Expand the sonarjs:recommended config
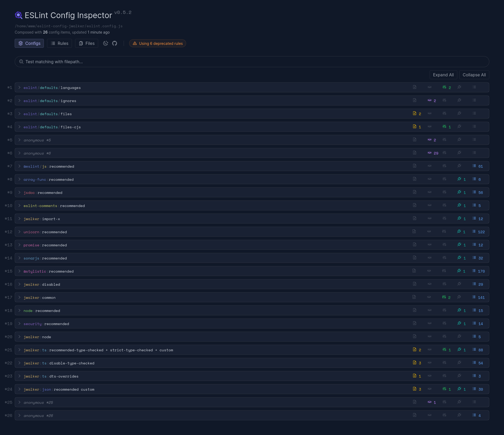This screenshot has width=504, height=435. tap(19, 258)
